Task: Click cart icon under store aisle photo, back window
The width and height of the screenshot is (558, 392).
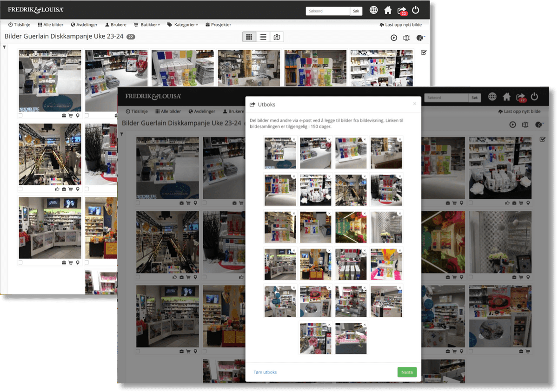Action: (71, 189)
